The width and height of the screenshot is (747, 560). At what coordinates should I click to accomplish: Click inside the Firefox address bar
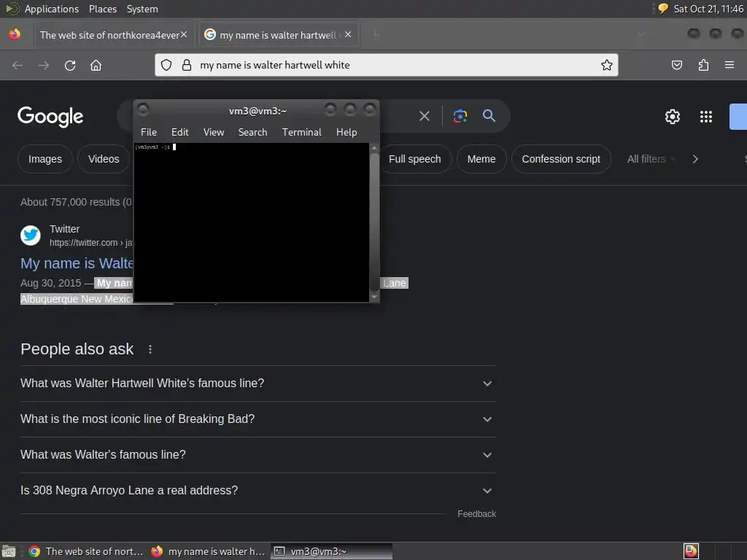tap(386, 65)
